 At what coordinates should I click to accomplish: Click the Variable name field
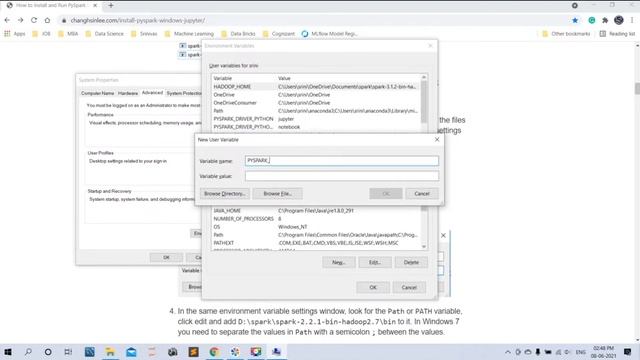click(342, 160)
